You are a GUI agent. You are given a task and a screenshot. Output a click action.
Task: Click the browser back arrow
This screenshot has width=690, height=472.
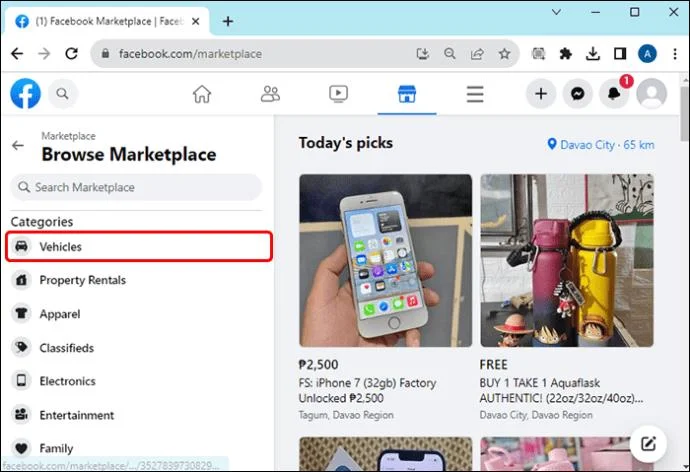pos(17,54)
